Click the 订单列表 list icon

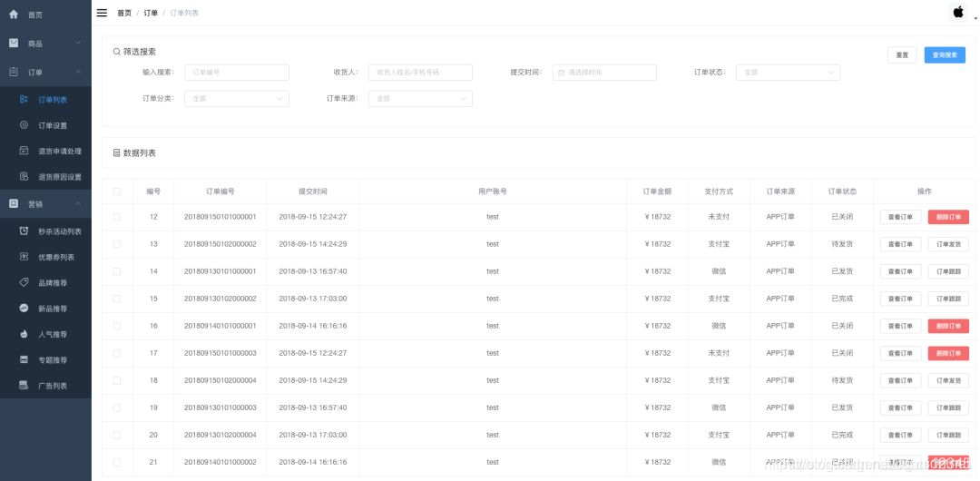click(24, 100)
